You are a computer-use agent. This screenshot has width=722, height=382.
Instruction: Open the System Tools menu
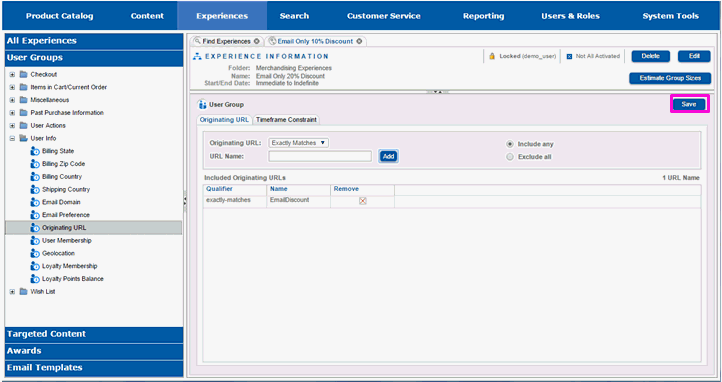[x=670, y=16]
